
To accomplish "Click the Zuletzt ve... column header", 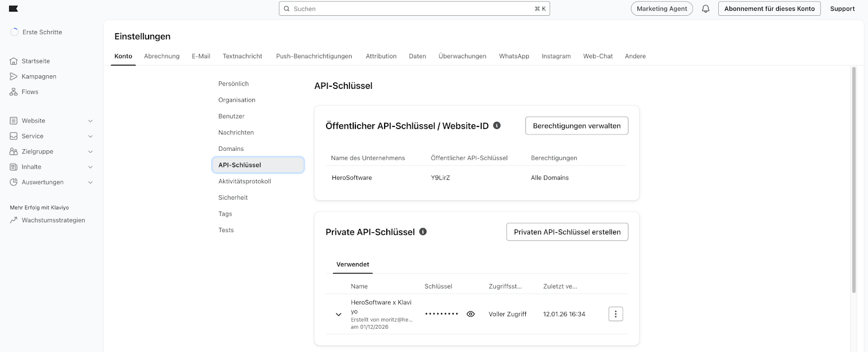I will [x=560, y=286].
